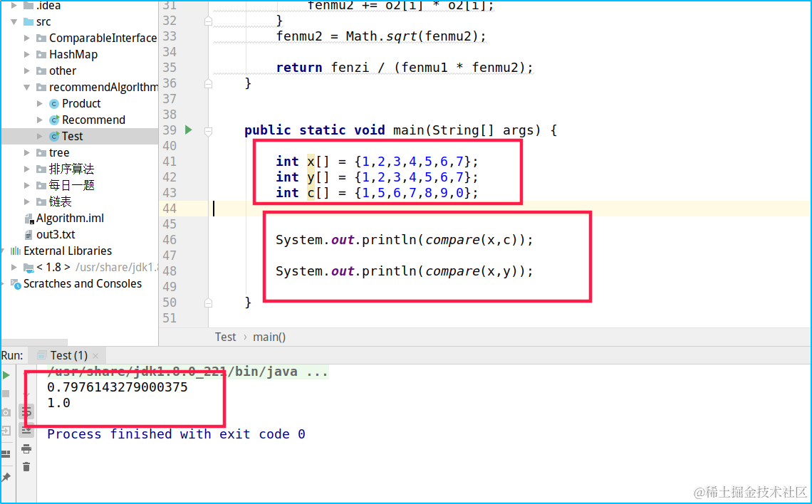This screenshot has width=812, height=504.
Task: Expand the Product class arrow
Action: point(40,103)
